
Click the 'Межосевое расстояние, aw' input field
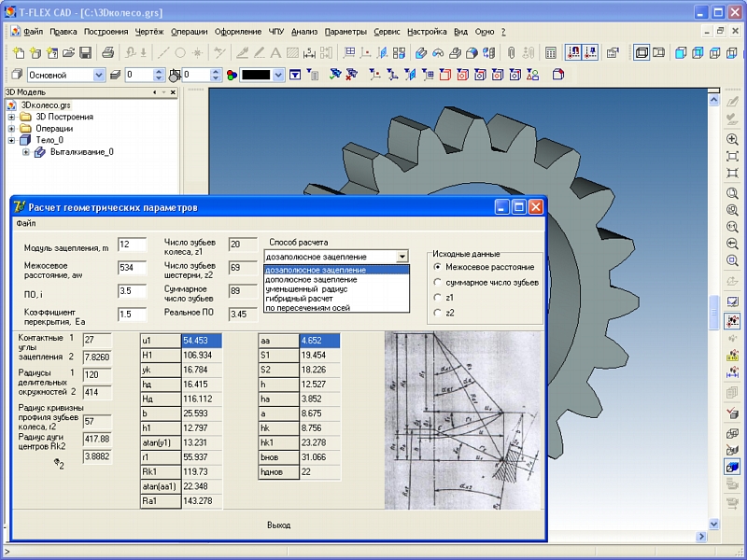tap(132, 268)
